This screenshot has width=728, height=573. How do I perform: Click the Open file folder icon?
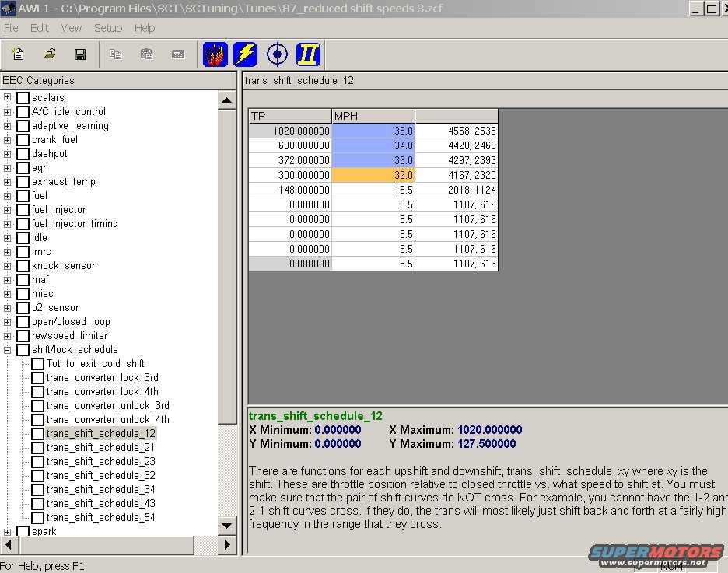49,54
